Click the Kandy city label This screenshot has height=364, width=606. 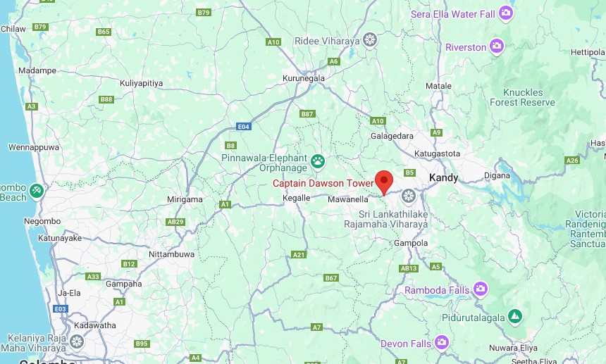click(x=444, y=178)
